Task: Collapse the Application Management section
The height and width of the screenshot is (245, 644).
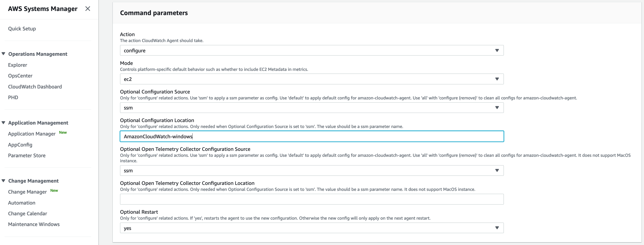Action: pyautogui.click(x=3, y=123)
